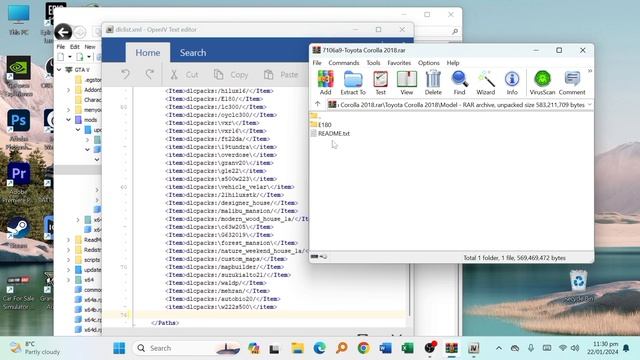The image size is (640, 360).
Task: Collapse the GTA V tree node
Action: [x=59, y=70]
